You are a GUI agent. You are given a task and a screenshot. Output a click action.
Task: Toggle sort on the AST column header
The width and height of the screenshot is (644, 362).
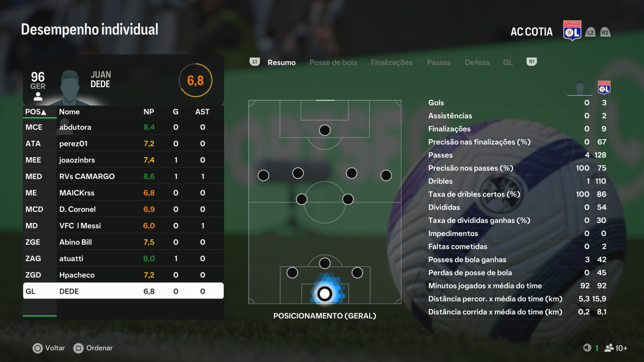coord(202,112)
